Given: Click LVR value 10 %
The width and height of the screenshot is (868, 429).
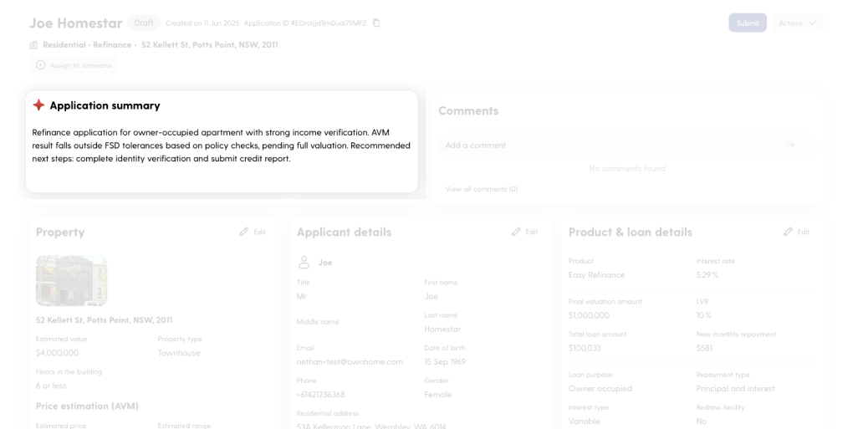Looking at the screenshot, I should [x=703, y=315].
